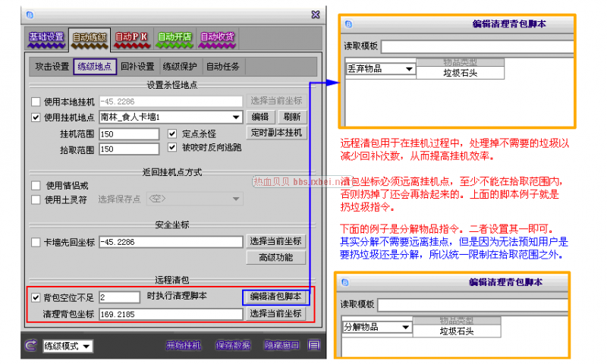Switch to the 回补设置 tab
This screenshot has height=364, width=607.
(137, 67)
